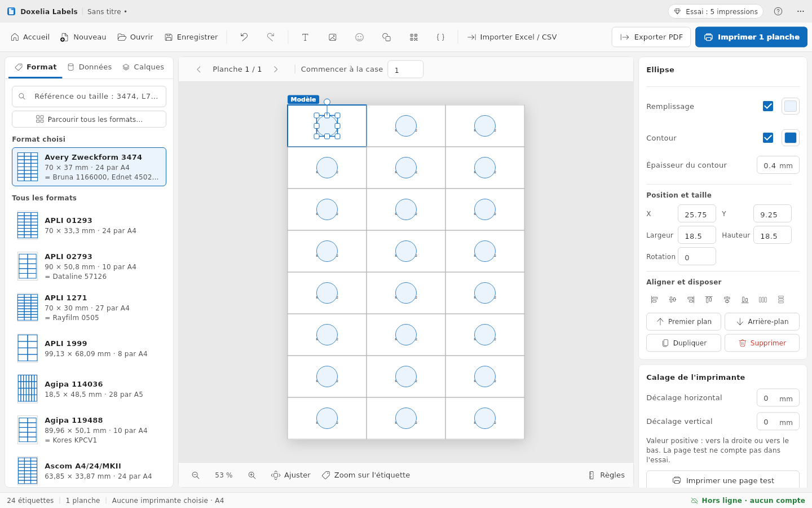Insert a variable field with the braces icon
Viewport: 812px width, 508px height.
pyautogui.click(x=440, y=37)
